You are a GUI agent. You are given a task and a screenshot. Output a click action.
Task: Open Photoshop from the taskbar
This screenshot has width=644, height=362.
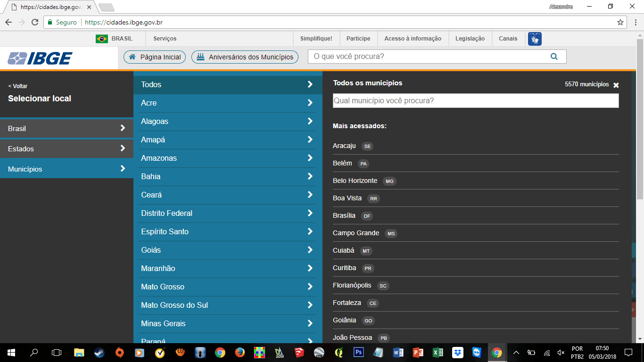click(358, 352)
